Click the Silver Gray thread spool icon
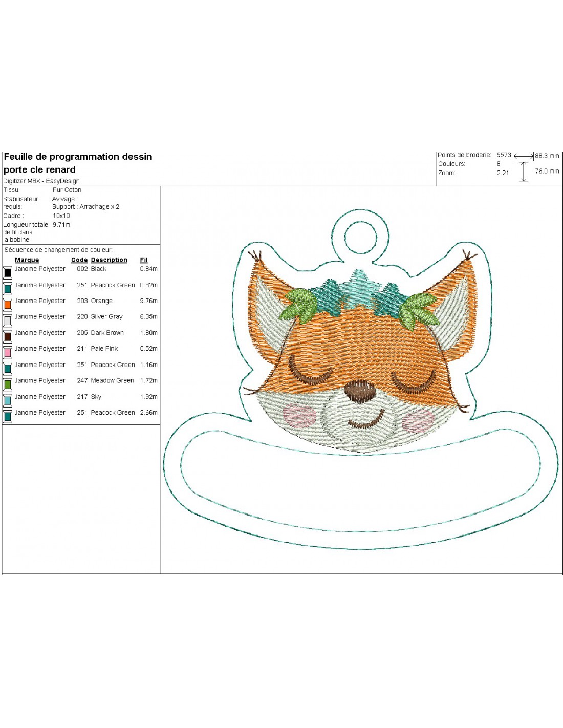Image resolution: width=563 pixels, height=728 pixels. (8, 320)
